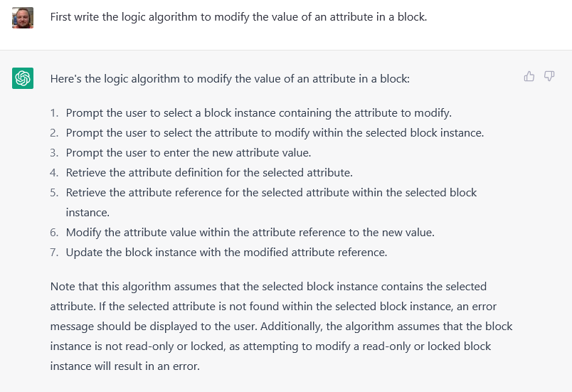Viewport: 572px width, 392px height.
Task: Click step 4 "Retrieve the attribute definition" line
Action: point(209,172)
